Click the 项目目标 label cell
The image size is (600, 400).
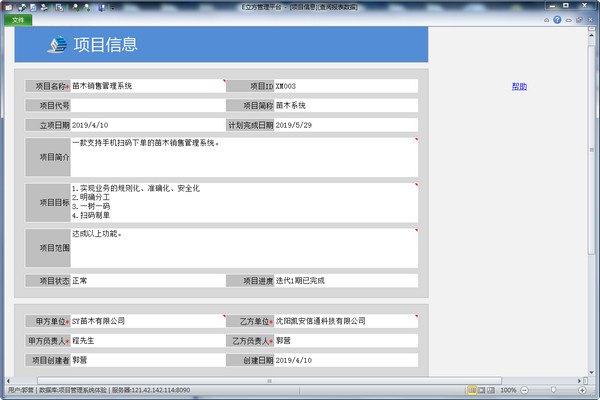48,202
